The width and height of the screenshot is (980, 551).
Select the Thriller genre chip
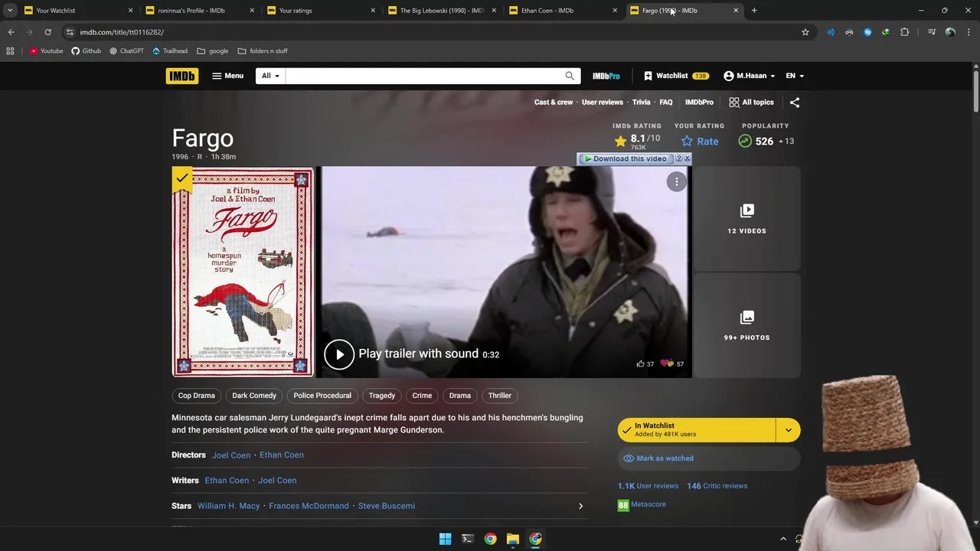(x=500, y=396)
